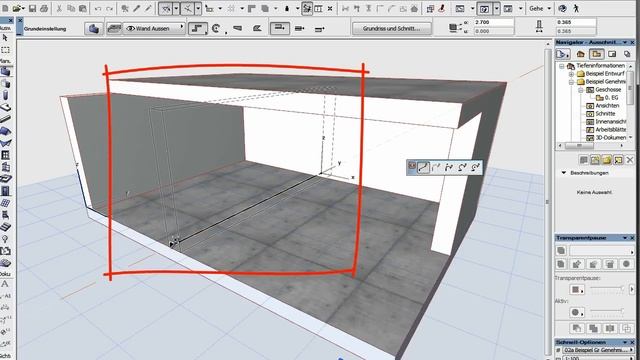Click the house icon in top toolbar
Image resolution: width=640 pixels, height=360 pixels.
point(414,8)
